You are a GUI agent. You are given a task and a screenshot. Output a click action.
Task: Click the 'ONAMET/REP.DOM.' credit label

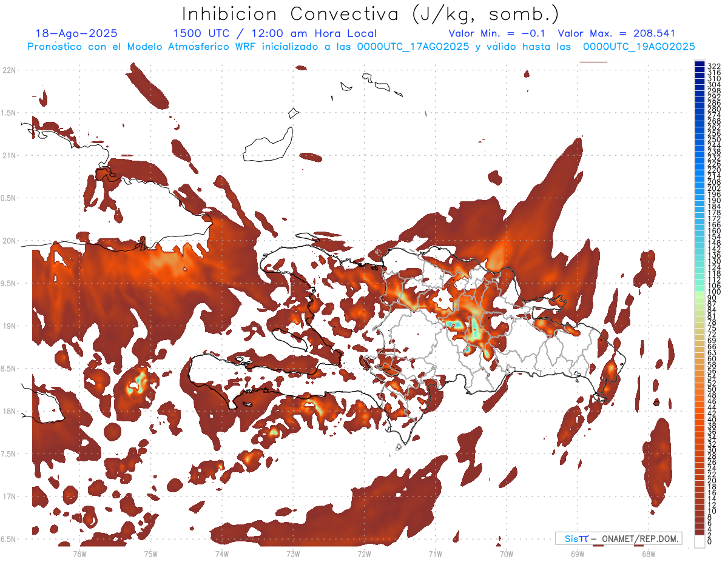click(x=639, y=538)
